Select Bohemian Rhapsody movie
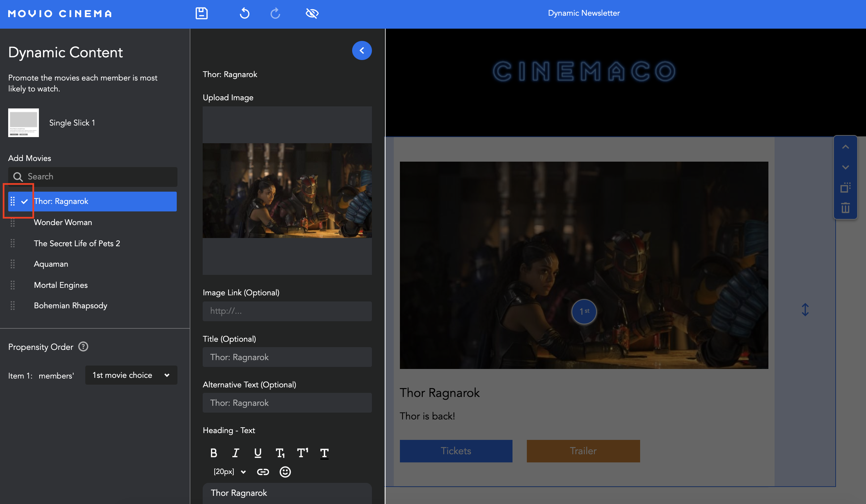Viewport: 866px width, 504px height. click(x=70, y=306)
